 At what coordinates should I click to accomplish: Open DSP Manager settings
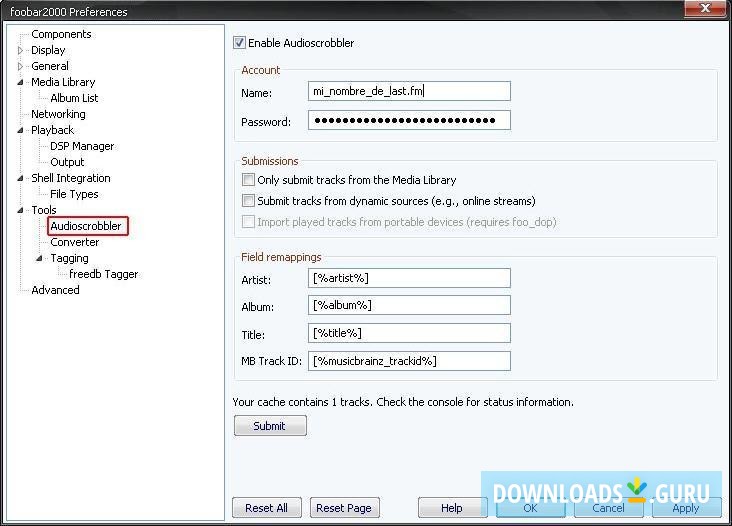click(x=82, y=146)
